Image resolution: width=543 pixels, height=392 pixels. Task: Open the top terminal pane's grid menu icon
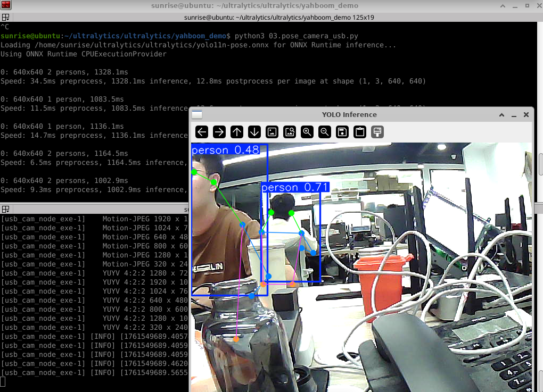pyautogui.click(x=5, y=18)
